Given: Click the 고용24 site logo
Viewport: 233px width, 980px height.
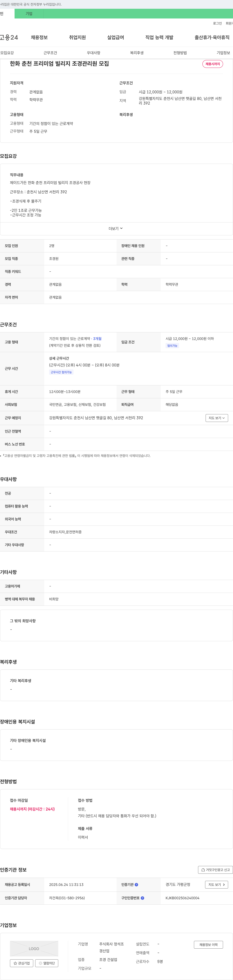Looking at the screenshot, I should pyautogui.click(x=9, y=37).
